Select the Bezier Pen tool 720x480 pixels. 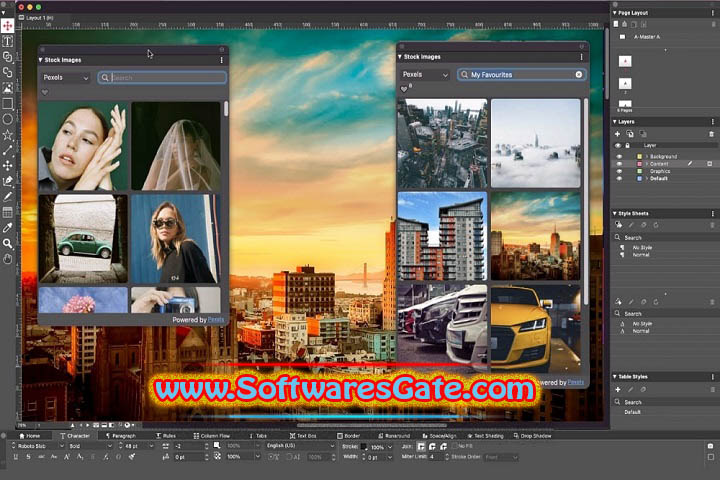click(7, 181)
